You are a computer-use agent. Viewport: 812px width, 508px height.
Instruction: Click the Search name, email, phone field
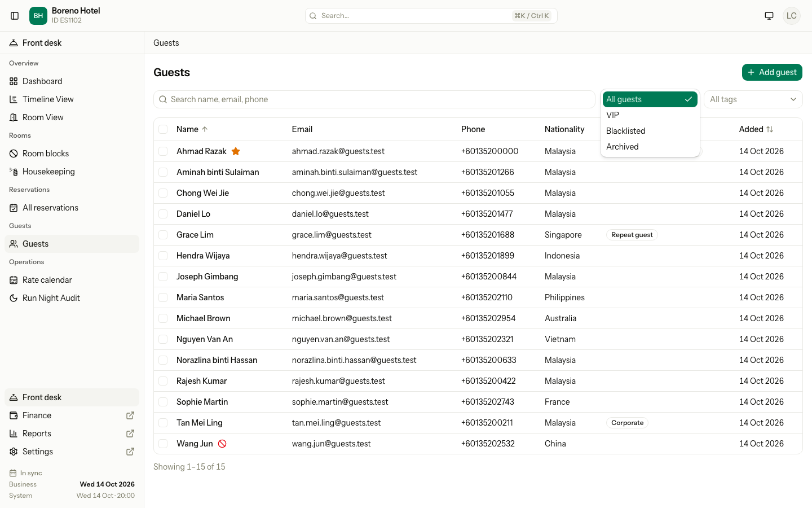pos(374,99)
